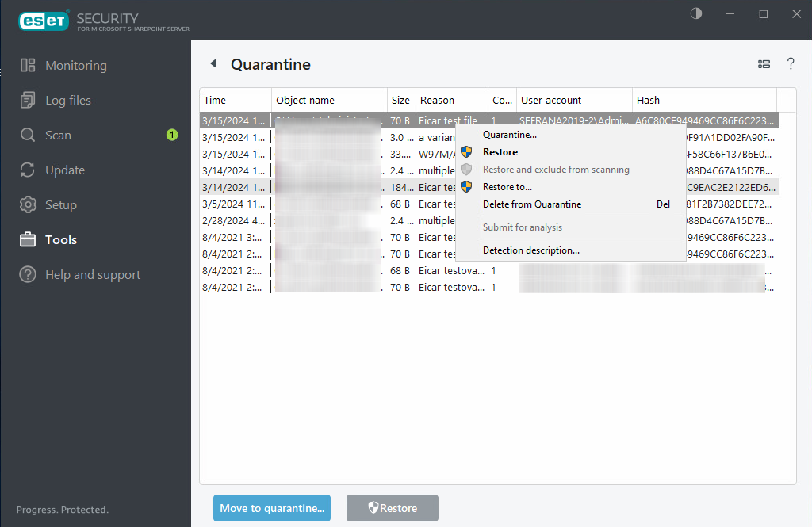Choose Delete from Quarantine in context menu
812x527 pixels.
530,204
